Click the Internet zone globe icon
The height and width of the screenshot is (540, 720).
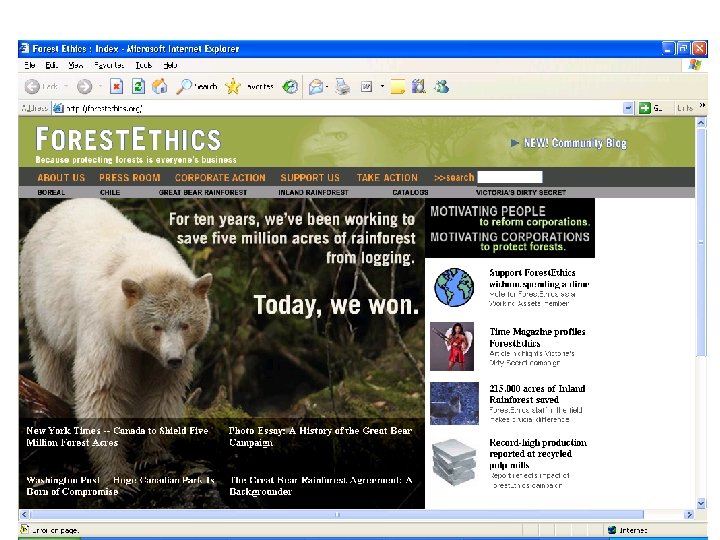[612, 530]
